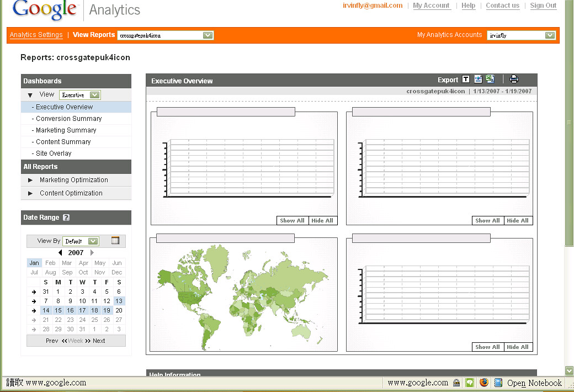This screenshot has height=392, width=574.
Task: Open Analytics Settings
Action: [x=36, y=35]
